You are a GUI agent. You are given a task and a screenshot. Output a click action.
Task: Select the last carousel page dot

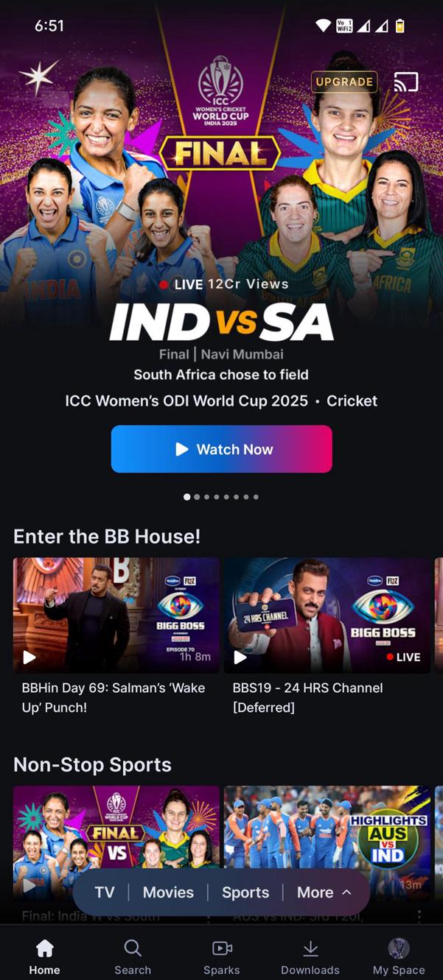pyautogui.click(x=256, y=497)
